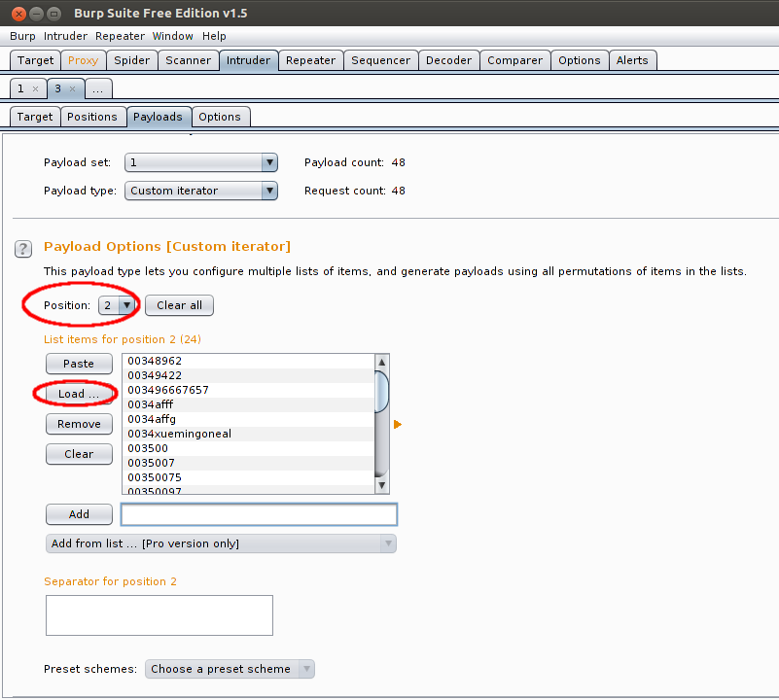This screenshot has height=700, width=779.
Task: Open the Intruder menu
Action: point(65,36)
